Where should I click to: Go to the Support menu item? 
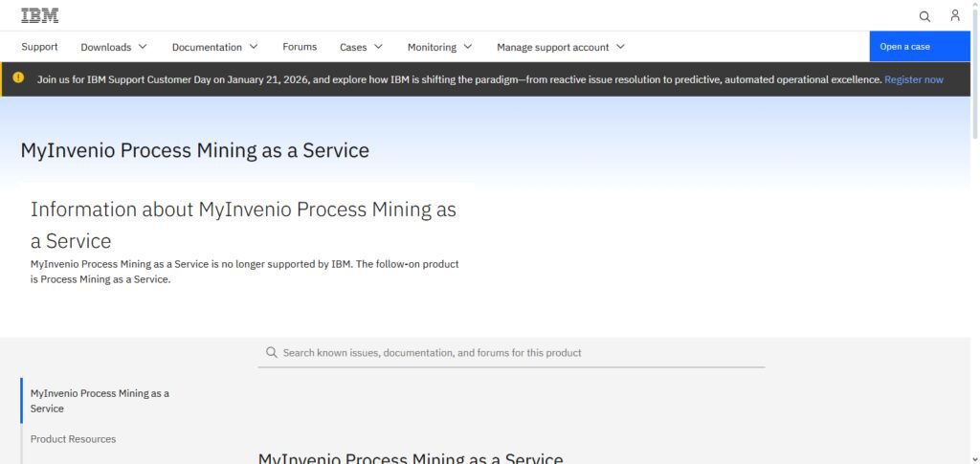click(39, 47)
